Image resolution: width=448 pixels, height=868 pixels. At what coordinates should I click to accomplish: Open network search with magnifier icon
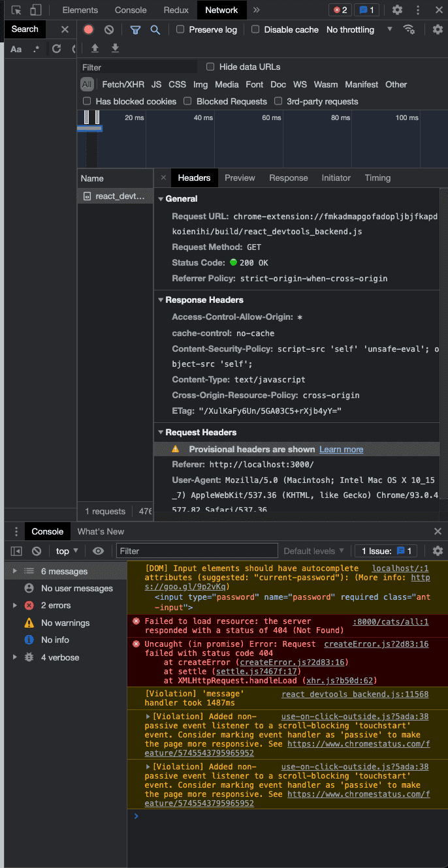pyautogui.click(x=155, y=29)
